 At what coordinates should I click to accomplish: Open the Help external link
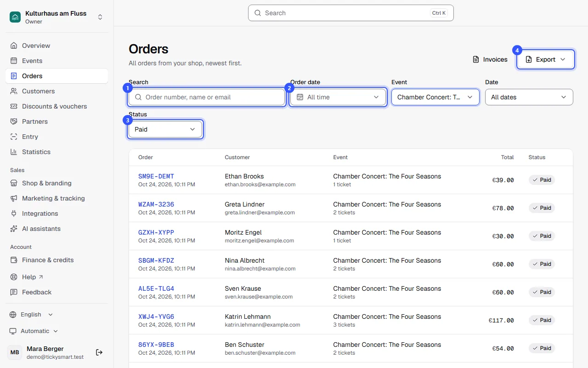57,277
